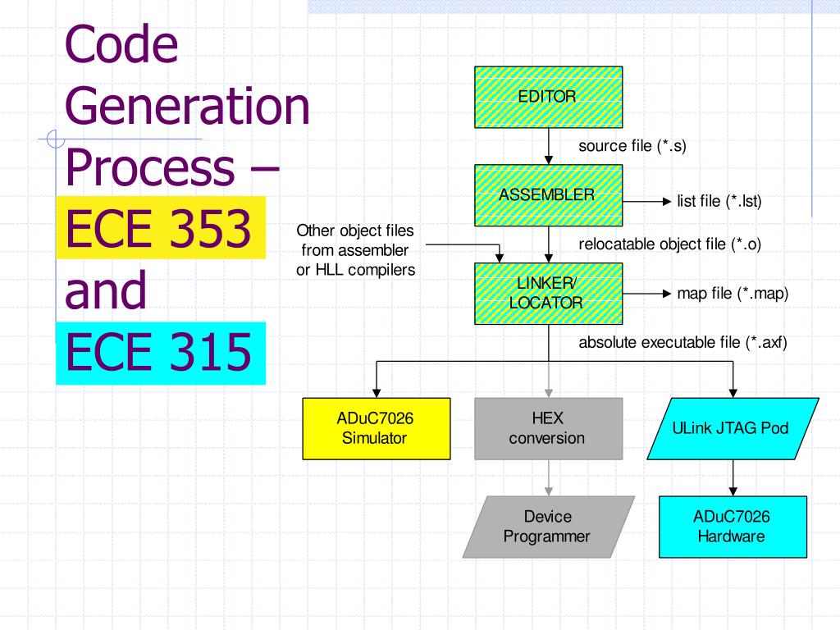Screen dimensions: 840x630
Task: Select the ASSEMBLER block
Action: coord(548,195)
